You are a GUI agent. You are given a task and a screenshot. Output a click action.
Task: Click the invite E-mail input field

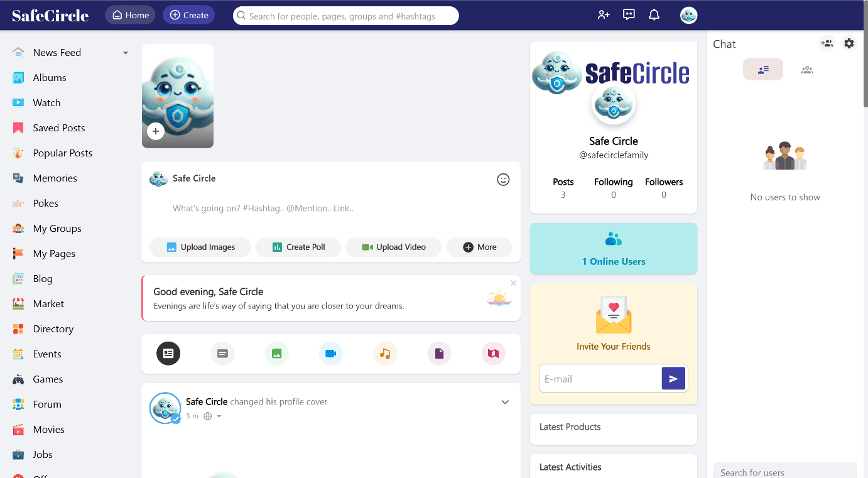(x=600, y=379)
